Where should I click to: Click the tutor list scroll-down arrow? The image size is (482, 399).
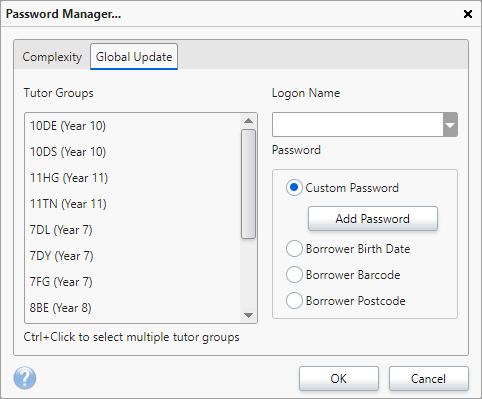248,315
